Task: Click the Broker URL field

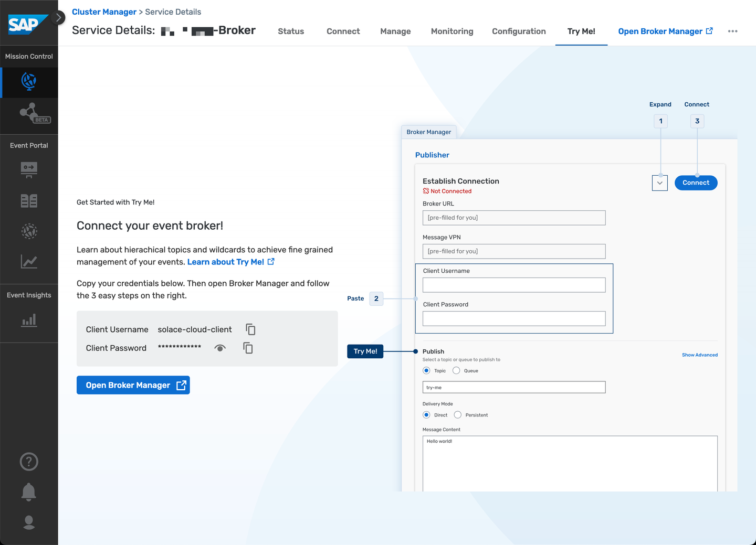Action: pos(514,218)
